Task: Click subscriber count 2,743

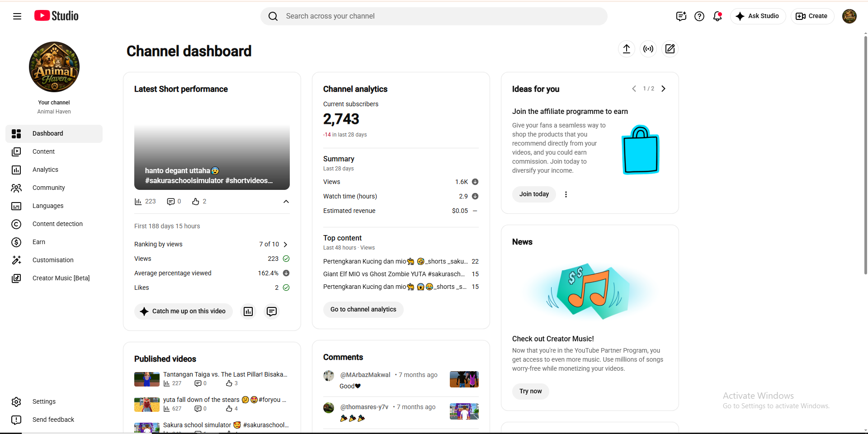Action: click(341, 119)
